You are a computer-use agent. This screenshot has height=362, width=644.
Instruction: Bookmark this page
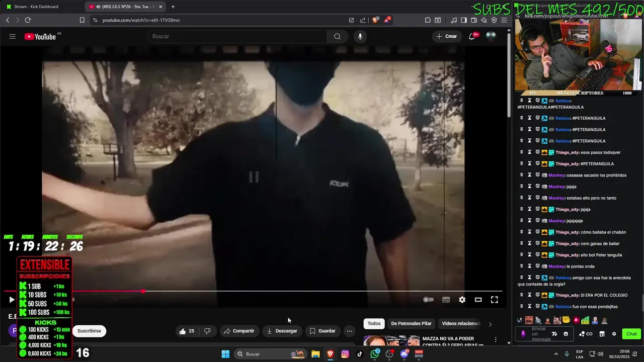point(82,20)
